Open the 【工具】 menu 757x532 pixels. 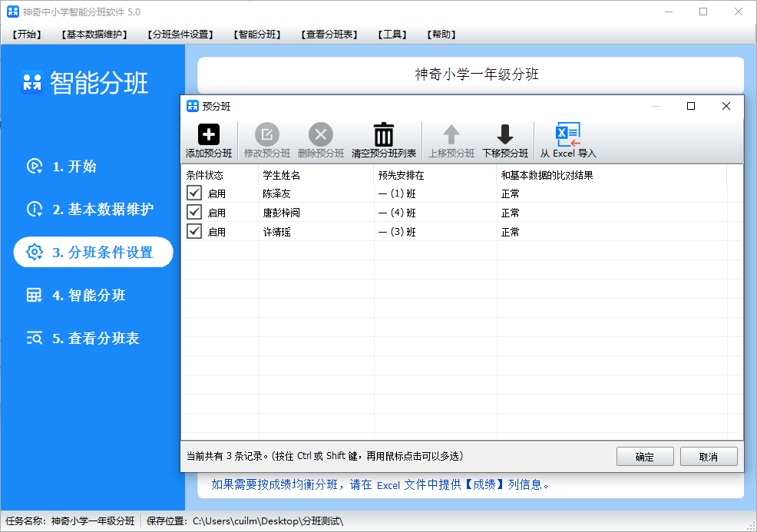pos(392,35)
